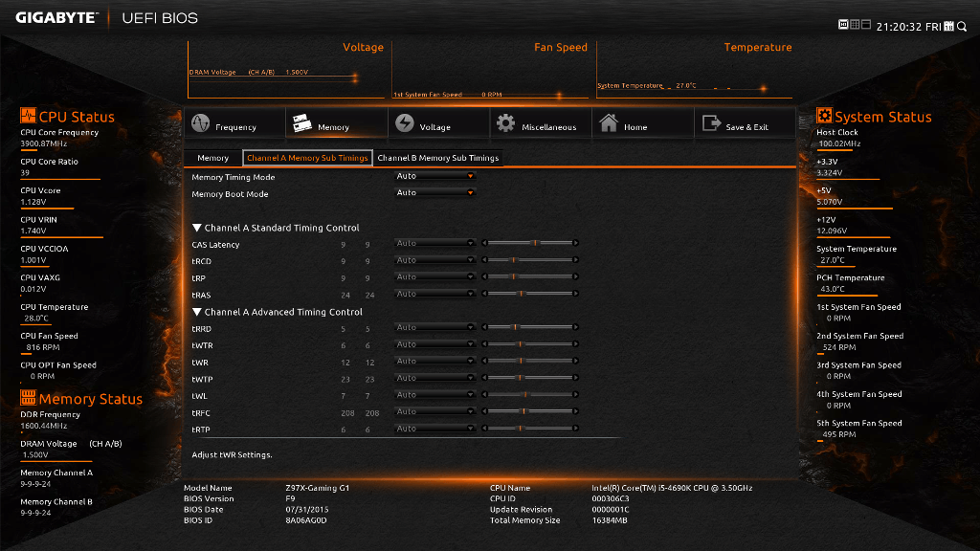This screenshot has height=551, width=980.
Task: Open the Frequency section
Action: coord(235,123)
